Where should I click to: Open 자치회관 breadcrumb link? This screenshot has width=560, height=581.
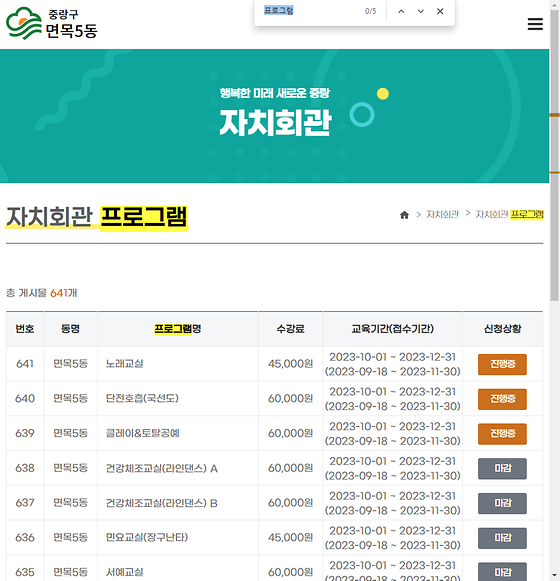pyautogui.click(x=442, y=214)
